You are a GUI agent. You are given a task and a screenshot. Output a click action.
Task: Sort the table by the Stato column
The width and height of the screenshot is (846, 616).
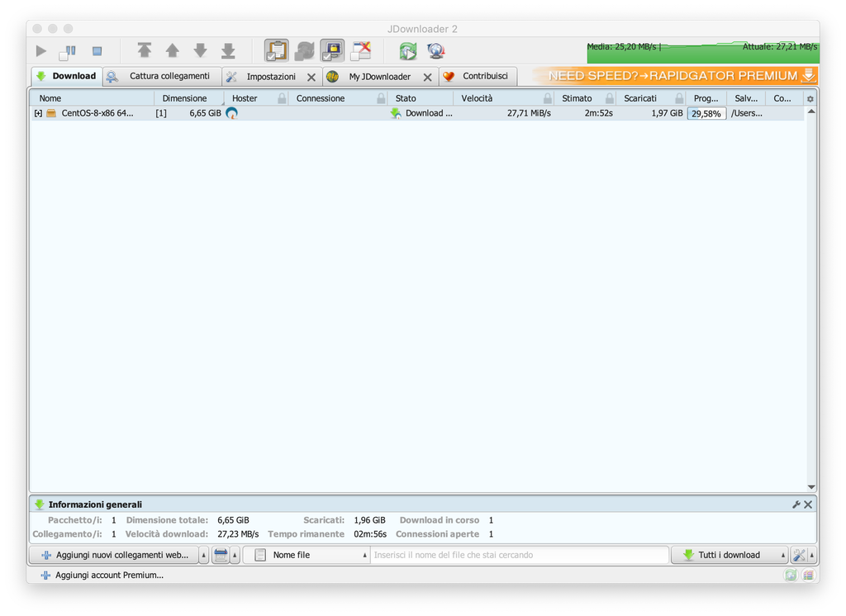pos(420,98)
